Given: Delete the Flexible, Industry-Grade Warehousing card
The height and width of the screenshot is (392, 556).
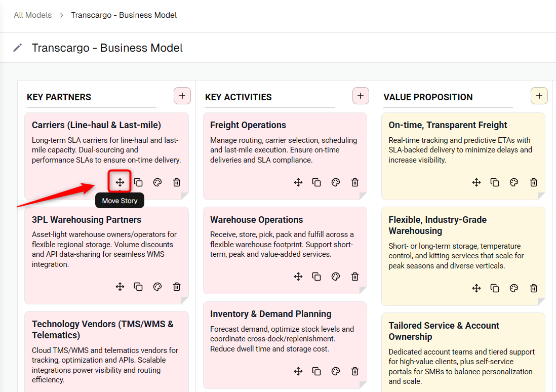Looking at the screenshot, I should (x=534, y=288).
